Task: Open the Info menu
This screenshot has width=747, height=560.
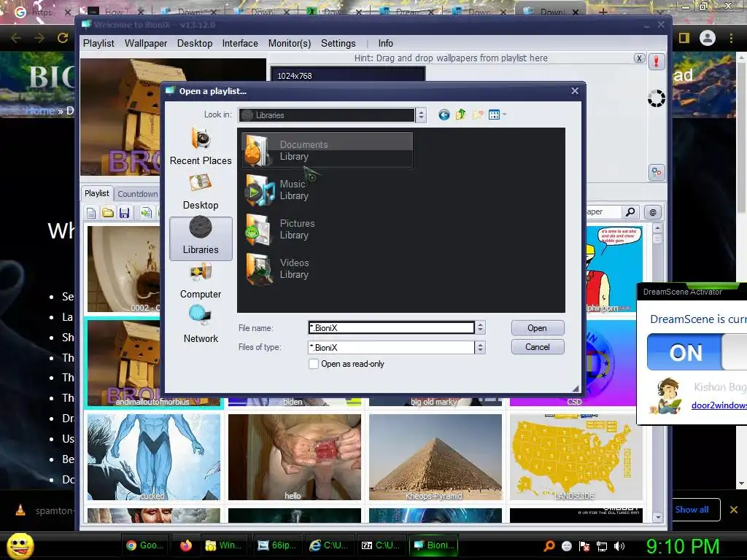Action: [385, 43]
